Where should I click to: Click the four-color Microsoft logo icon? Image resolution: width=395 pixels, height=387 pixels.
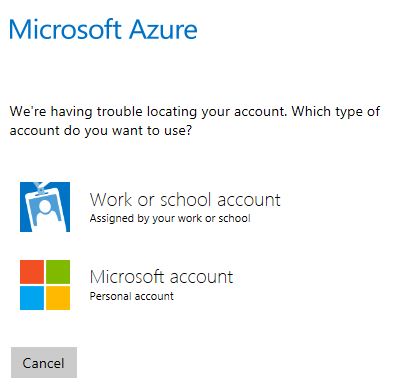click(x=45, y=285)
